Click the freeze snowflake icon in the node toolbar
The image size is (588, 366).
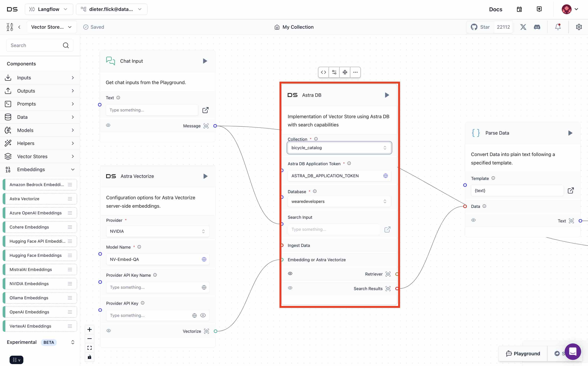coord(345,72)
